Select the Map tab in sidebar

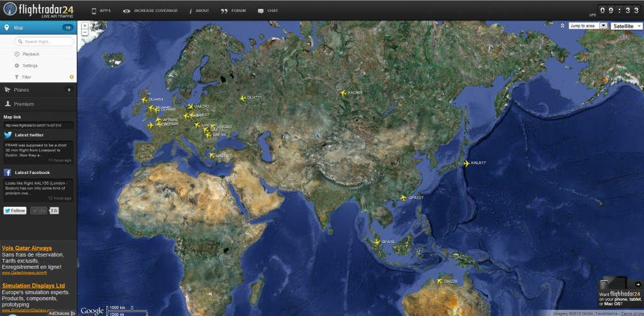[38, 28]
